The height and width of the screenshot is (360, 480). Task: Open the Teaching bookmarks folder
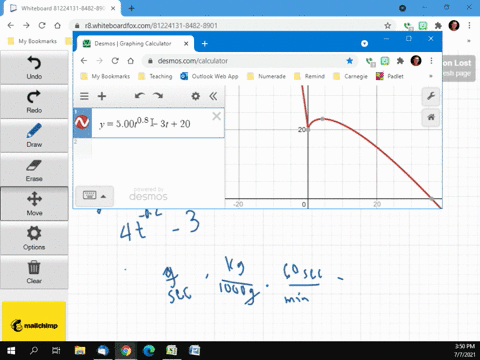155,76
